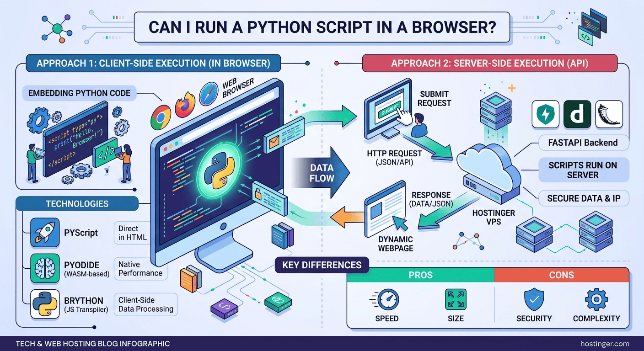Click the 'Native Performance' text box

pyautogui.click(x=140, y=268)
